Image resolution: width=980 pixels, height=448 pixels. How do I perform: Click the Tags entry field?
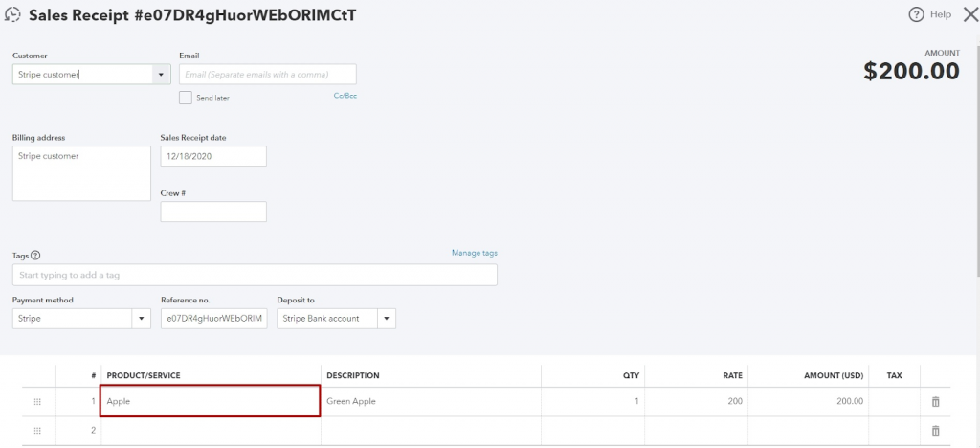(x=255, y=276)
